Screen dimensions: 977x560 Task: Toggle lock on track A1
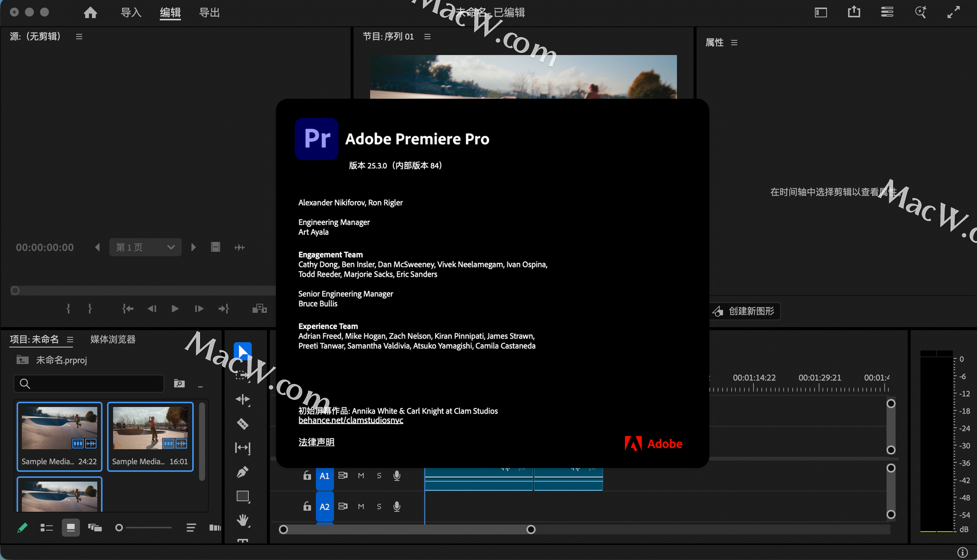tap(307, 476)
